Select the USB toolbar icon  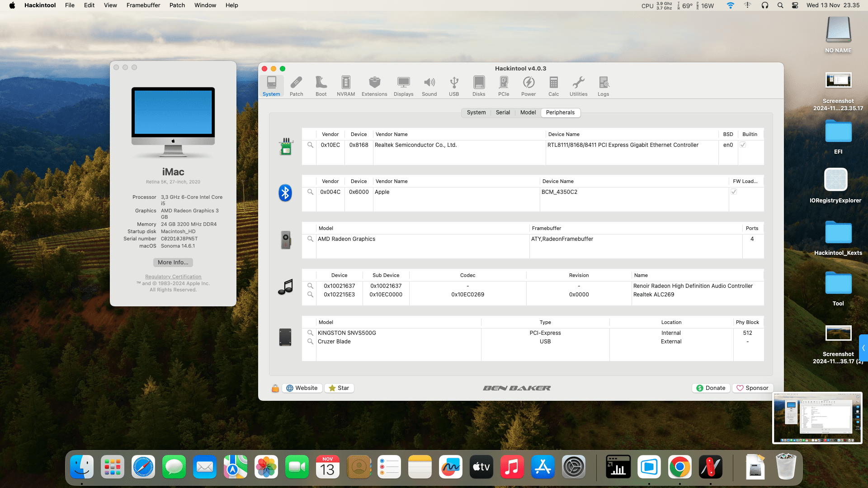[454, 85]
